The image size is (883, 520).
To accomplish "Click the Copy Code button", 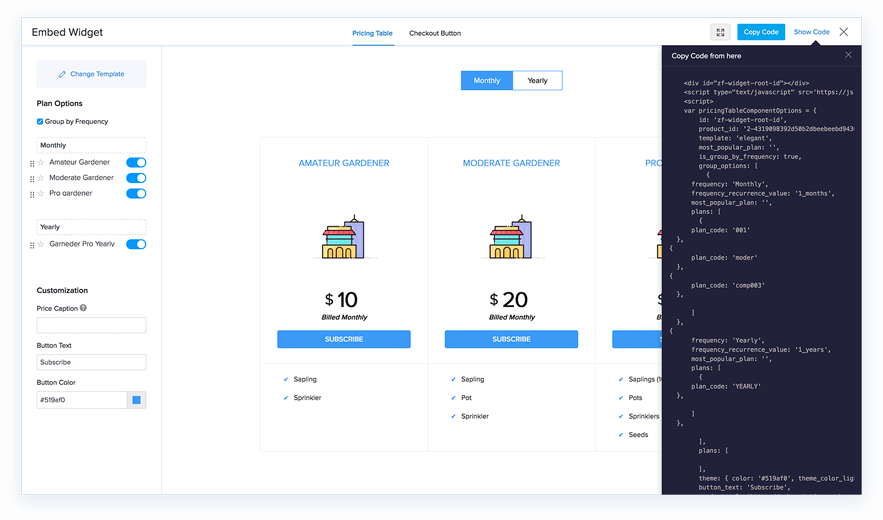I will [761, 32].
